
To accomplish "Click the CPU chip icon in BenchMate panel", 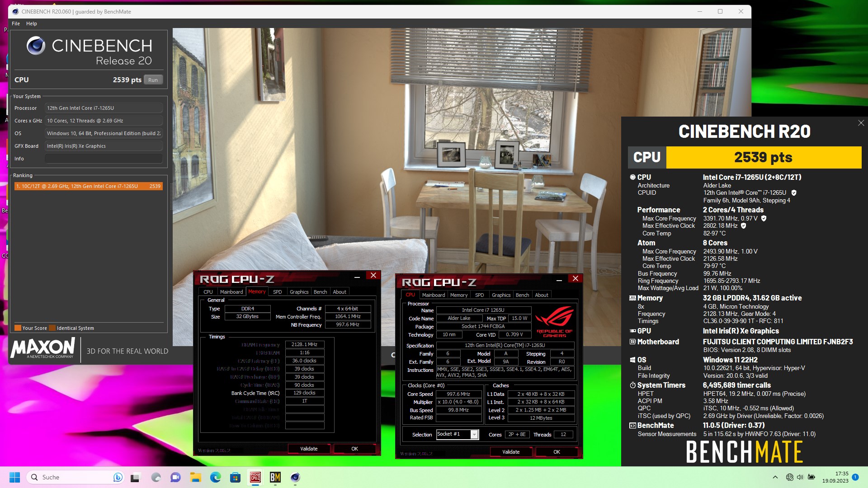I will point(632,177).
